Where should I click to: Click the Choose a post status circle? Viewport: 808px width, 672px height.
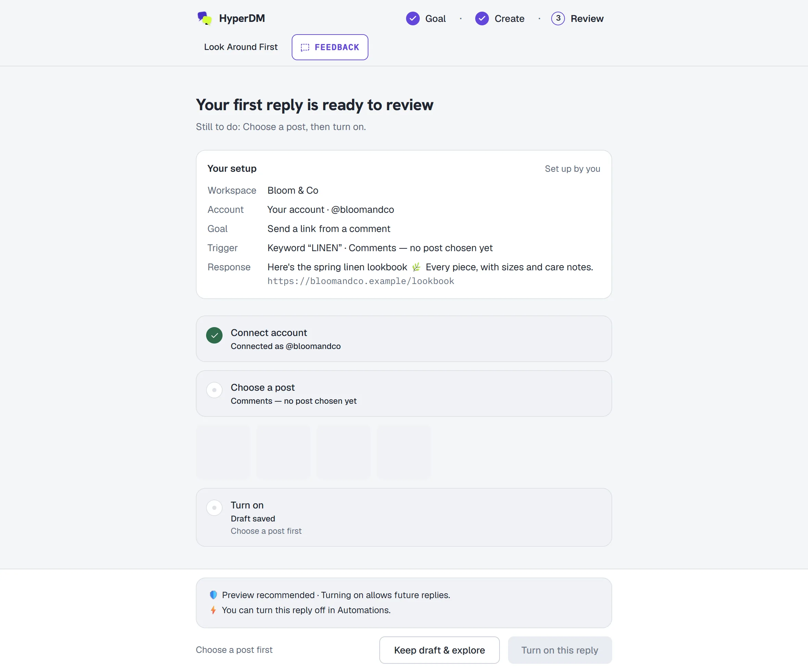pyautogui.click(x=214, y=390)
